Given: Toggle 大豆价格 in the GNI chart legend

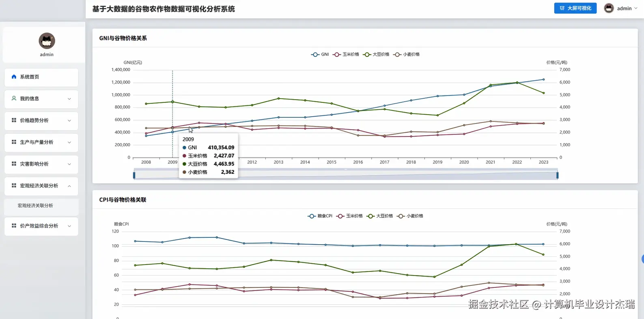Looking at the screenshot, I should pyautogui.click(x=376, y=54).
